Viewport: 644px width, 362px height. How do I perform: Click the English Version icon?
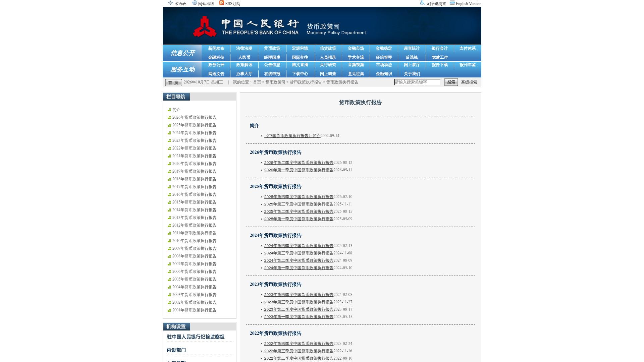452,3
